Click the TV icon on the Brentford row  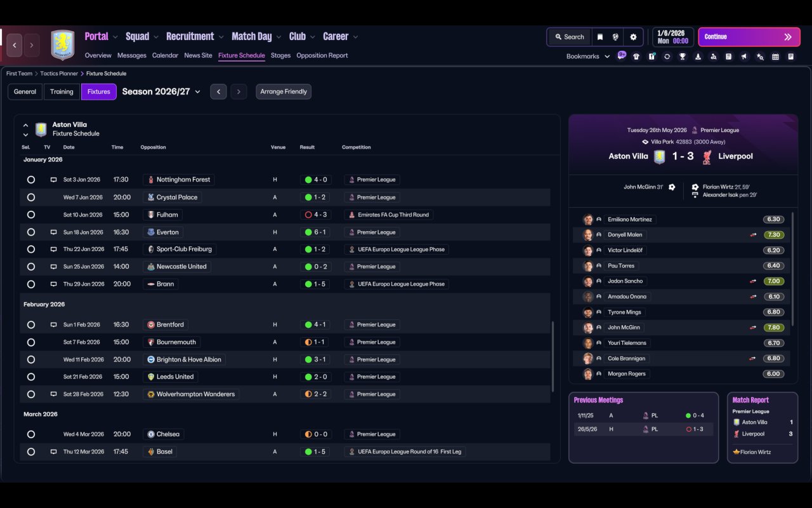click(54, 324)
